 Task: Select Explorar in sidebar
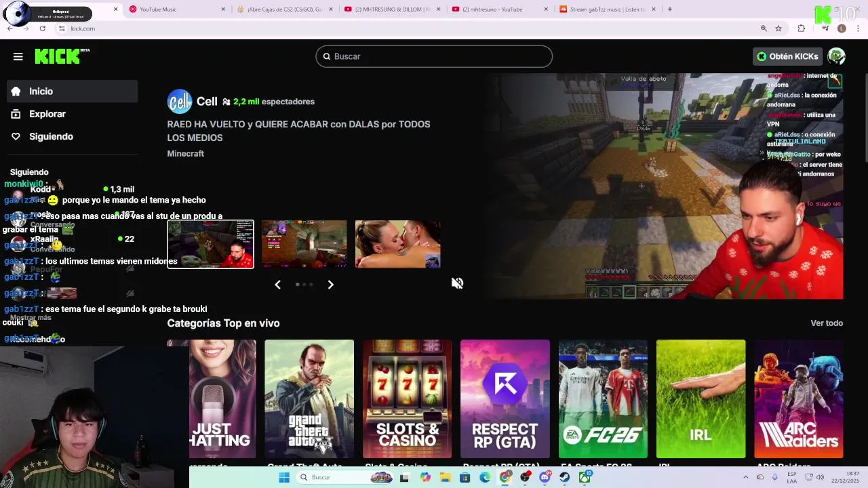click(x=72, y=114)
